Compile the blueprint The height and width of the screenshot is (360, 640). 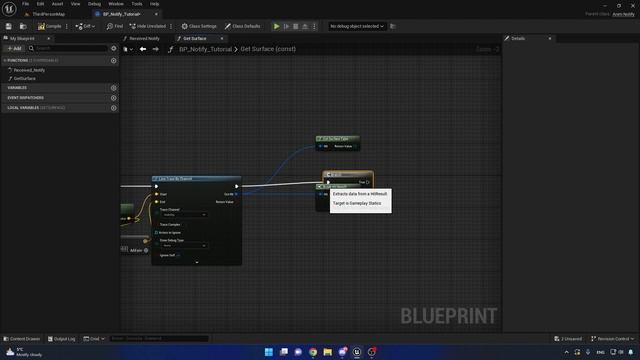[x=49, y=26]
